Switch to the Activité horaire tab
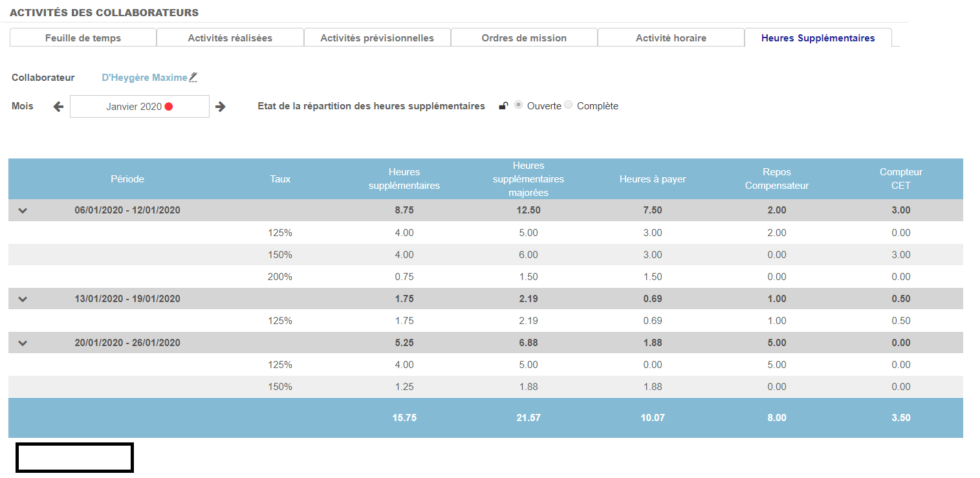The width and height of the screenshot is (980, 478). 671,38
